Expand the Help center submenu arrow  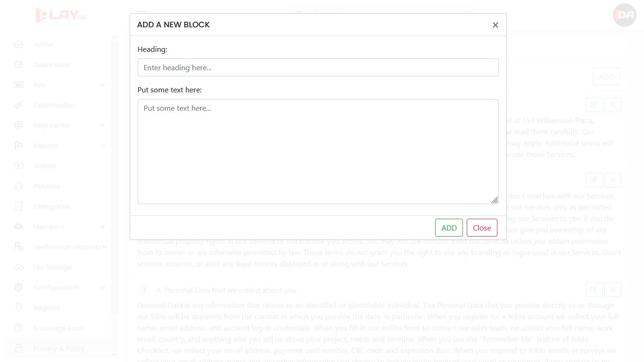click(x=103, y=125)
